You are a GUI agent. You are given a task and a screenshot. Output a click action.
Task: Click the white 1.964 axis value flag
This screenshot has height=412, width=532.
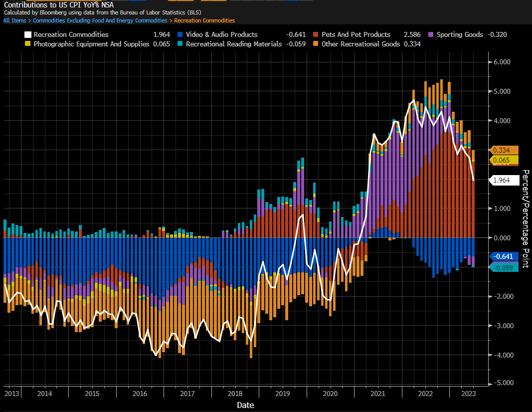pyautogui.click(x=504, y=180)
